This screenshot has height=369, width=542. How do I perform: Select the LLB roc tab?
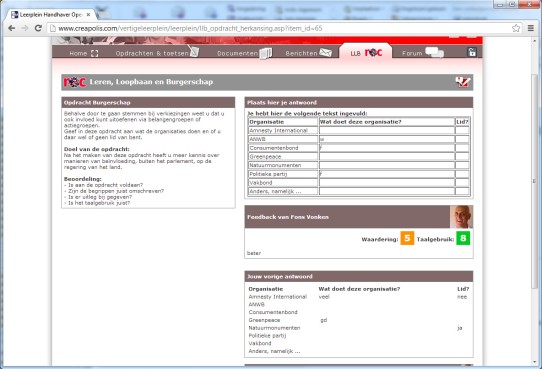(366, 52)
